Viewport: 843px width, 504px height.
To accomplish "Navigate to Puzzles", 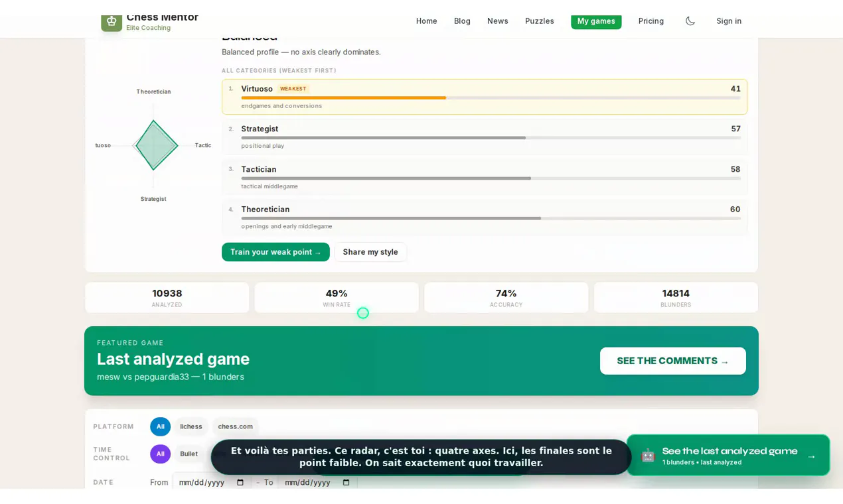I will point(540,21).
